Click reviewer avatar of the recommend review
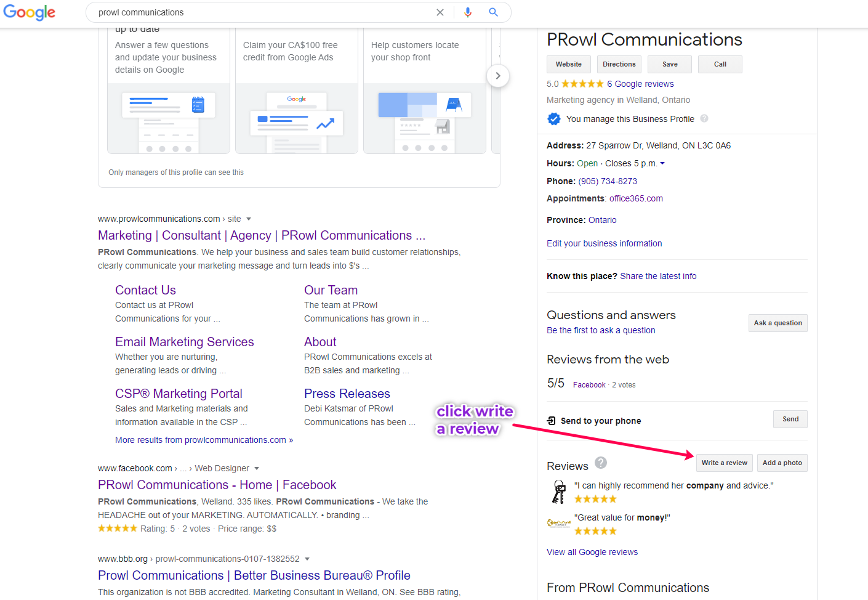868x600 pixels. point(559,492)
